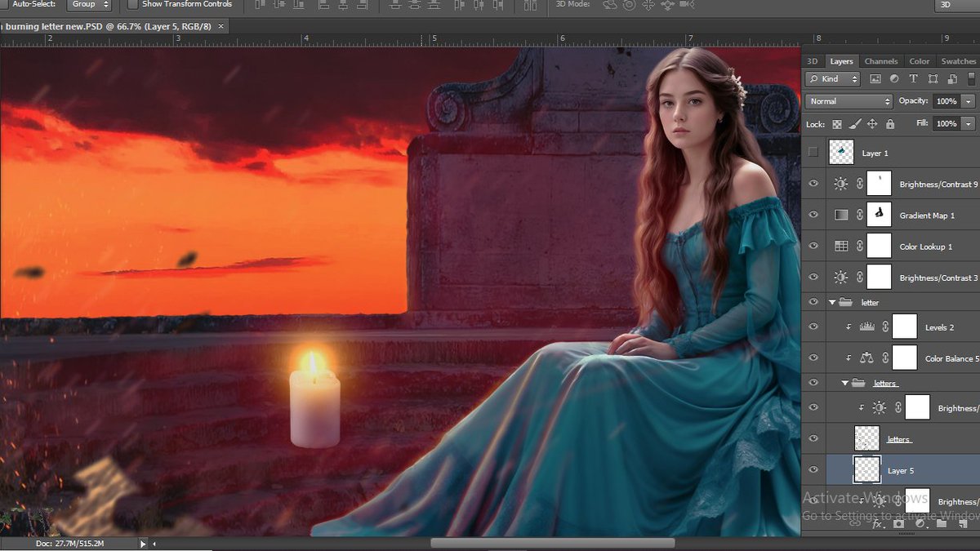980x551 pixels.
Task: Click mask link chain of Gradient Map 1
Action: pos(860,215)
